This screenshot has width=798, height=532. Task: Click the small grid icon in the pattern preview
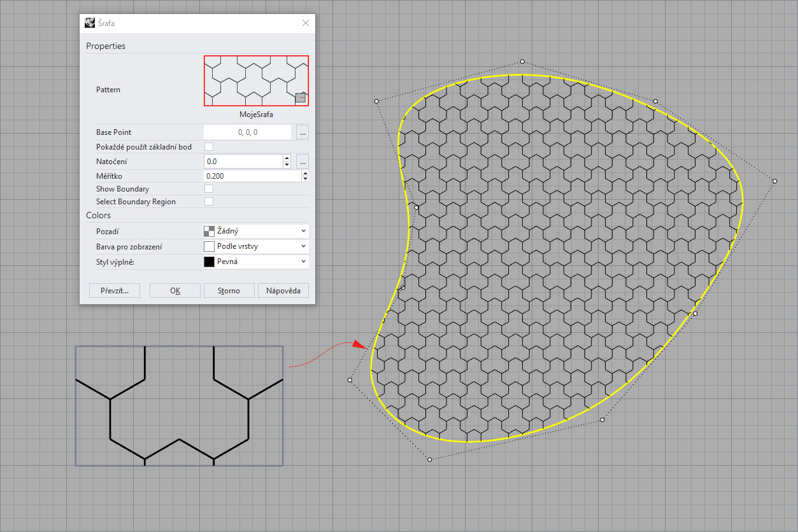pyautogui.click(x=301, y=97)
